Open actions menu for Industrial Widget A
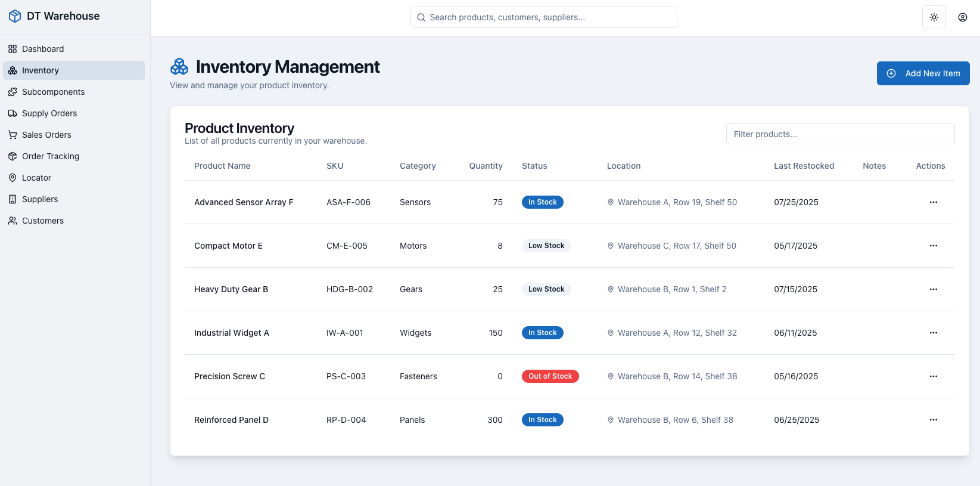980x486 pixels. (x=934, y=333)
